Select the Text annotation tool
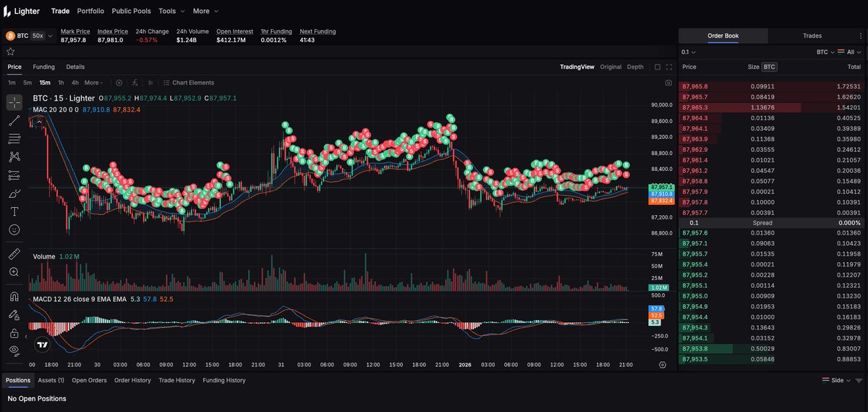868x412 pixels. tap(14, 211)
